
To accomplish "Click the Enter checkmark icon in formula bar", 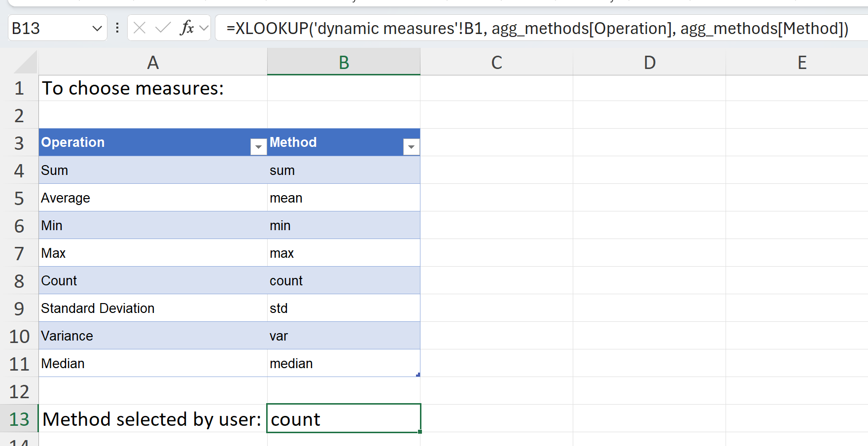I will pyautogui.click(x=163, y=28).
